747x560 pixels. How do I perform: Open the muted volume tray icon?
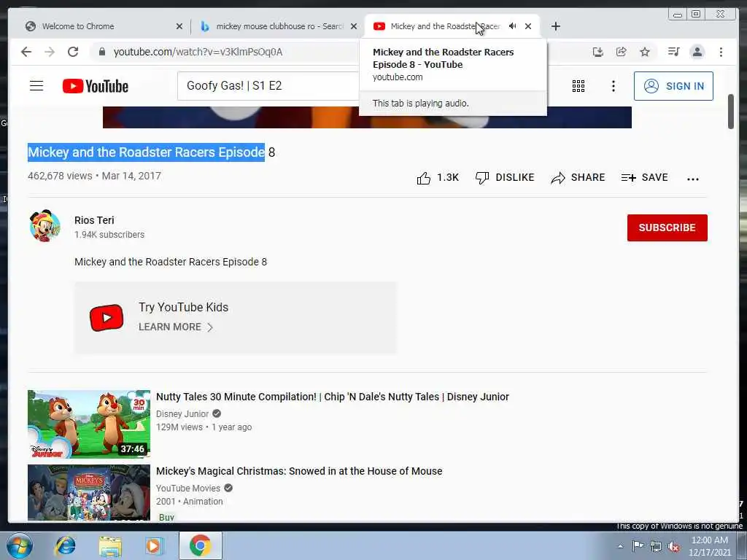point(673,546)
